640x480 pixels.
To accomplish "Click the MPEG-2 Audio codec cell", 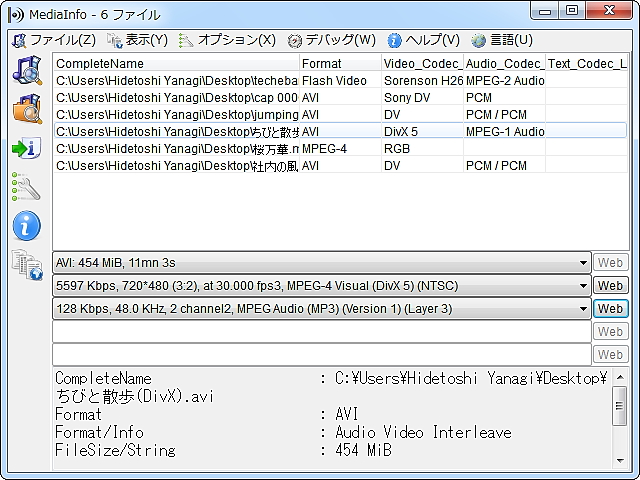I will coord(505,81).
